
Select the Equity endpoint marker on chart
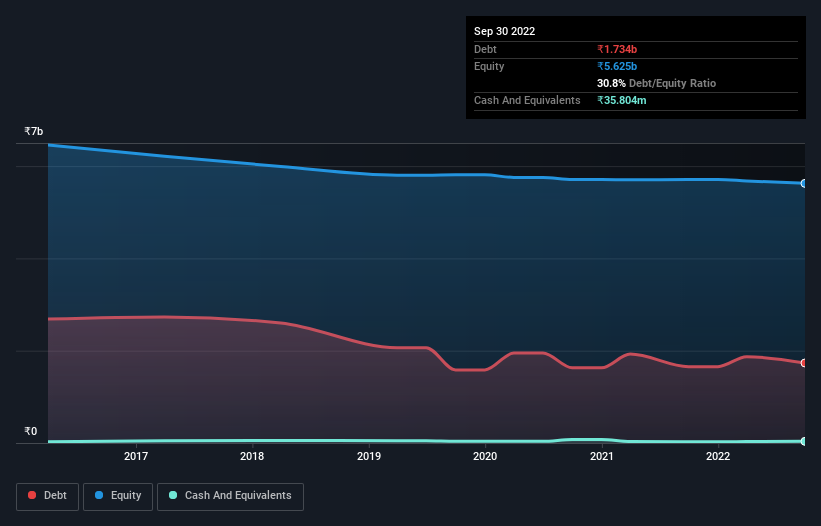[804, 184]
